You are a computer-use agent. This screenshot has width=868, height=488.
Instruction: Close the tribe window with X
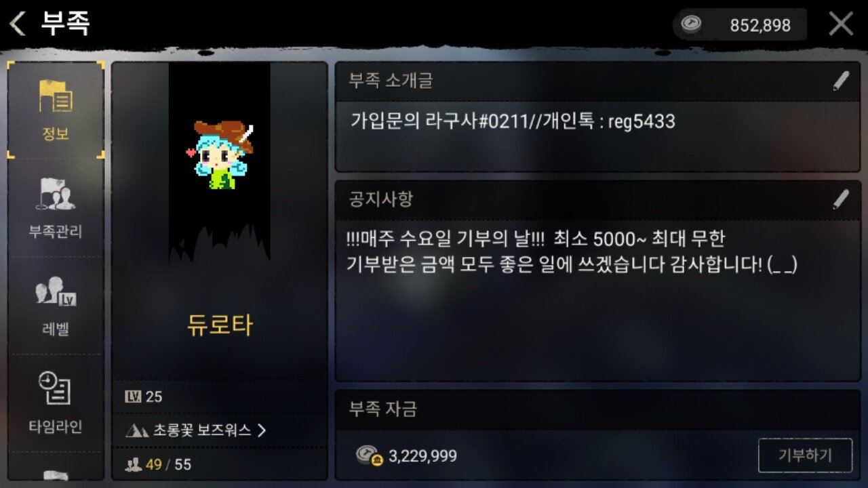click(x=841, y=24)
